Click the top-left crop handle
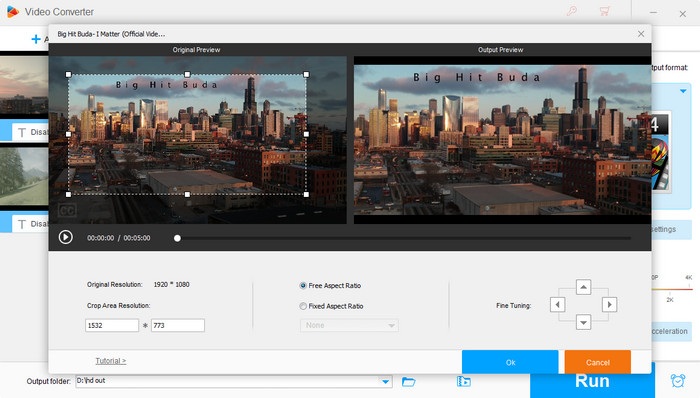The image size is (700, 398). pyautogui.click(x=68, y=75)
